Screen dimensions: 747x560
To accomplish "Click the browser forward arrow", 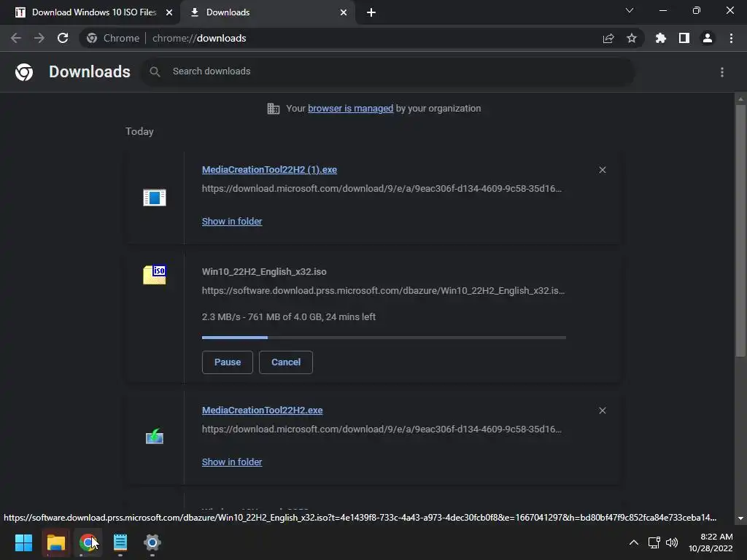I will coord(39,38).
